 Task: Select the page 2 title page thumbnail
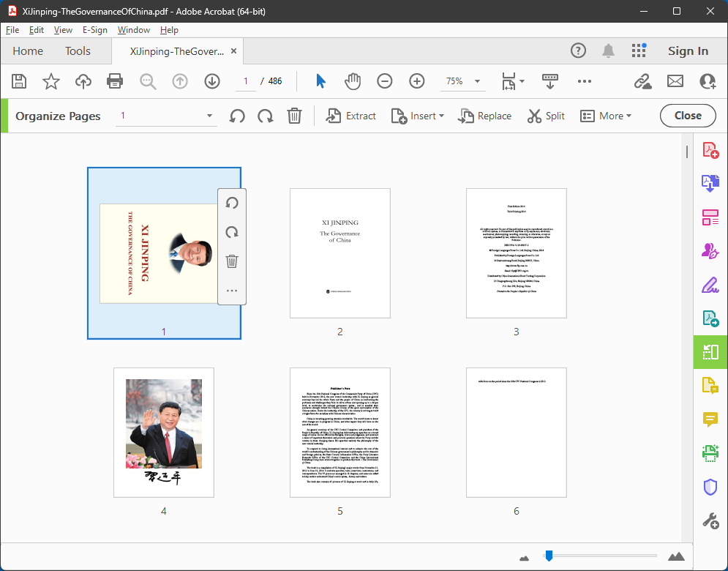(x=340, y=253)
